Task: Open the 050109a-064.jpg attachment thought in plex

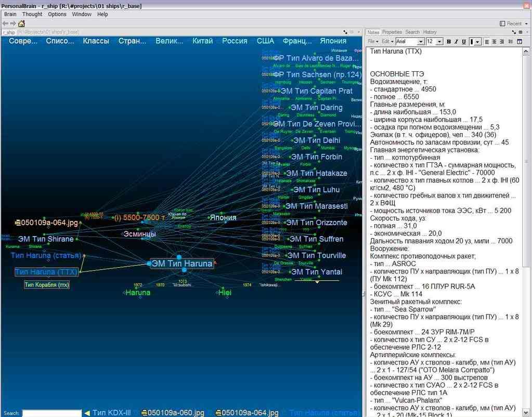Action: 46,223
